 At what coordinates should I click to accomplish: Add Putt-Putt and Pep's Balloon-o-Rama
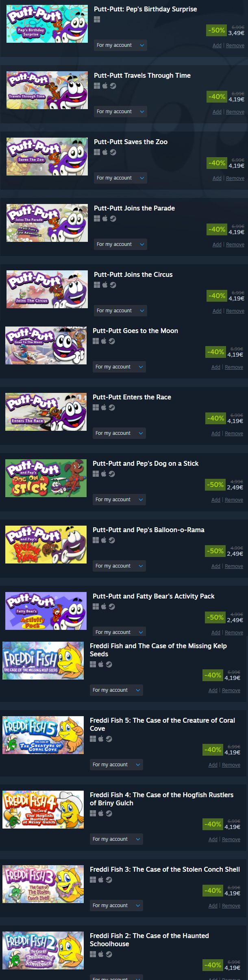(216, 566)
